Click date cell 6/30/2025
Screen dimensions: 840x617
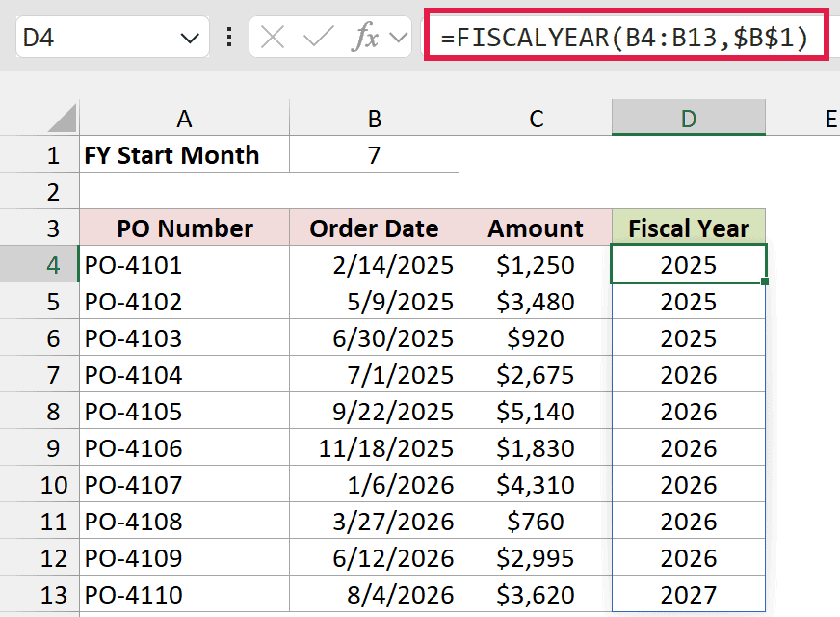click(375, 337)
